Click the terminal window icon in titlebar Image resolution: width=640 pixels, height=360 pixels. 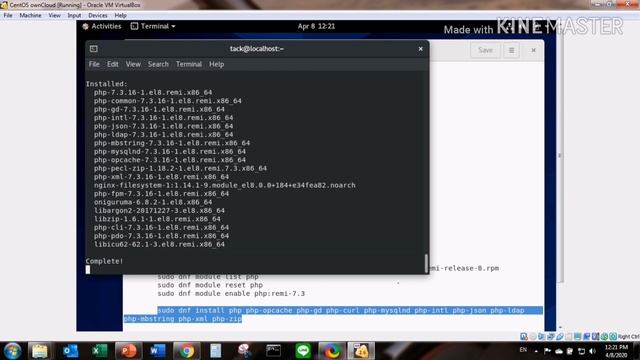93,49
